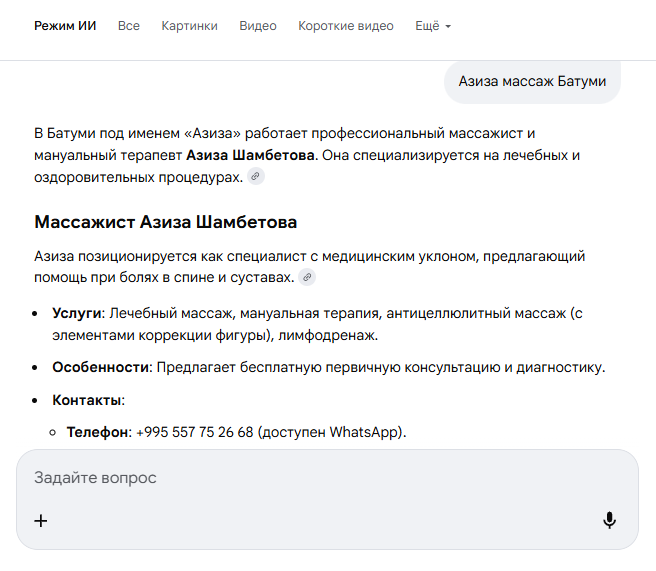Click the query bubble Азиза массаж Батуми

[532, 81]
